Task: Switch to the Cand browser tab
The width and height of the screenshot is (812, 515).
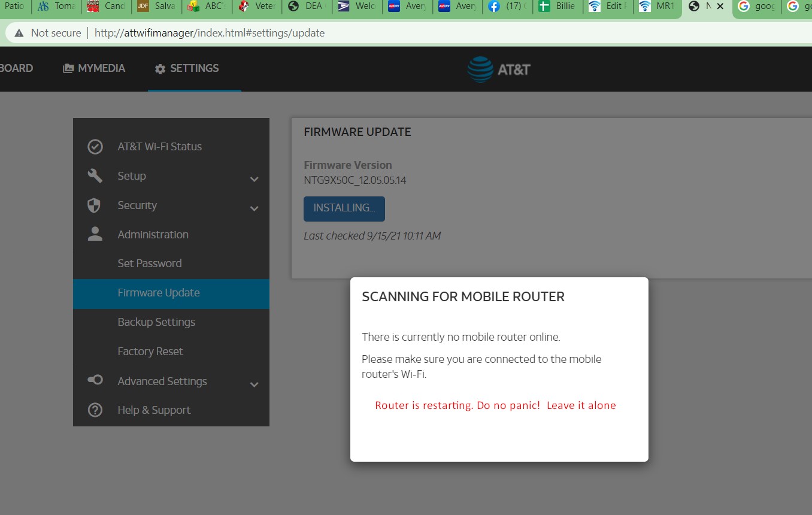Action: (107, 7)
